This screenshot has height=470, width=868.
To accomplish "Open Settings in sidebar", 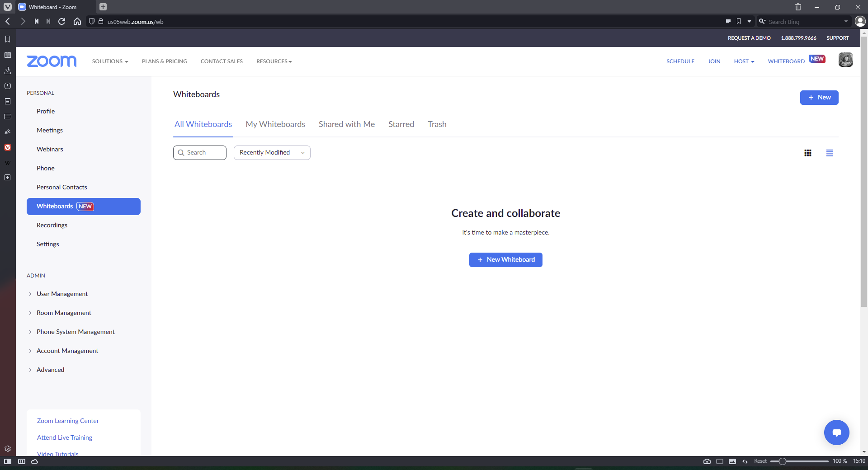I will click(x=48, y=244).
